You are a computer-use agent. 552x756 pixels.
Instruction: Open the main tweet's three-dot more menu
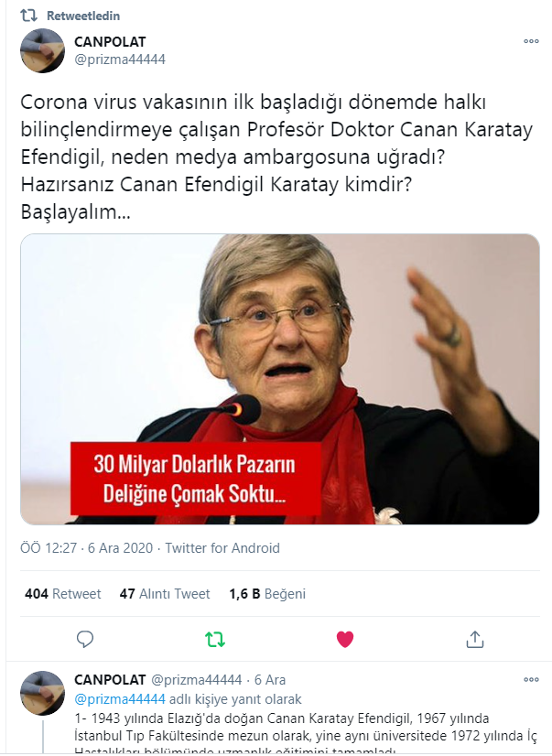tap(531, 41)
